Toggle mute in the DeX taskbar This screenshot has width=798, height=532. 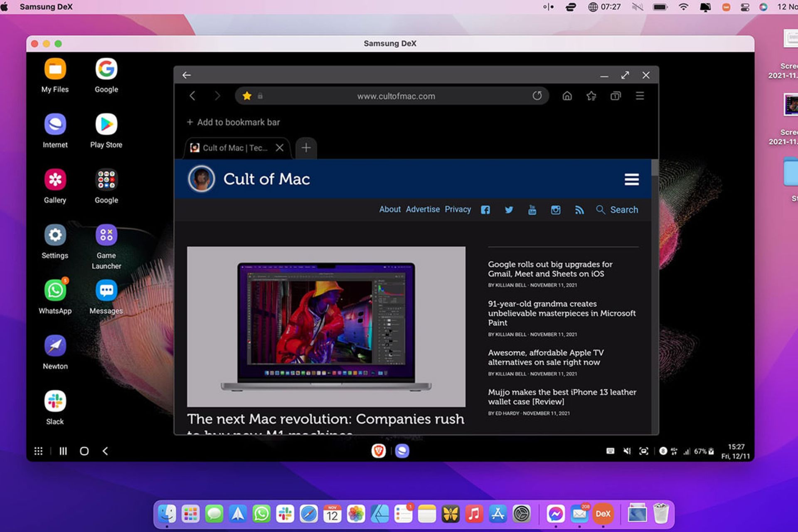click(x=627, y=451)
